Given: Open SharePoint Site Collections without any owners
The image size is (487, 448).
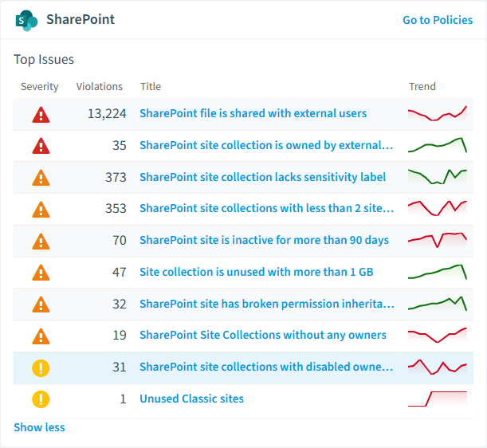Looking at the screenshot, I should 263,335.
